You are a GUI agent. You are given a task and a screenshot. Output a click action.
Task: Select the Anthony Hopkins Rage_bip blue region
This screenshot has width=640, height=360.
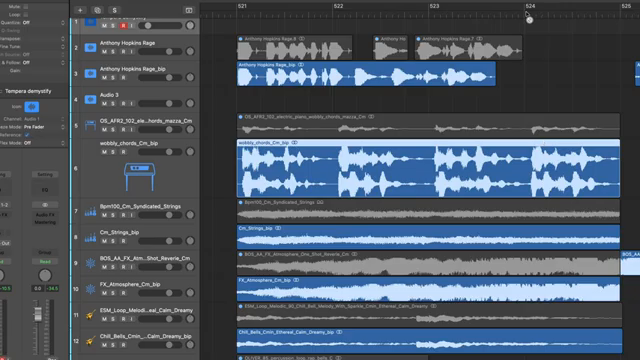click(367, 74)
